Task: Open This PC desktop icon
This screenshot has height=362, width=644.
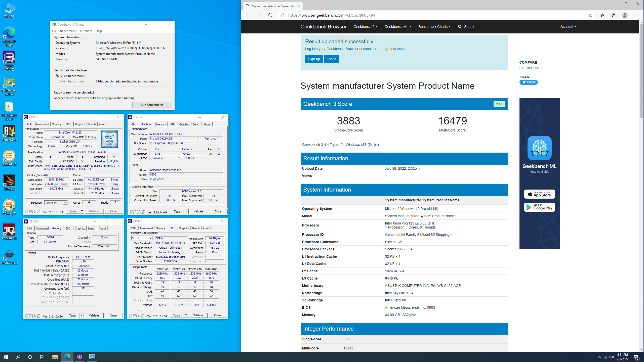Action: [9, 11]
